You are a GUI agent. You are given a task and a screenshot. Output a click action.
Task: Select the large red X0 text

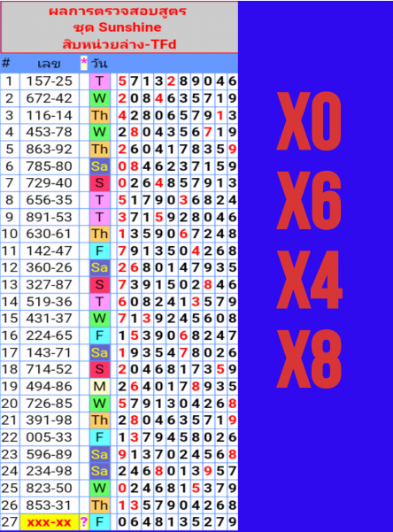[309, 120]
